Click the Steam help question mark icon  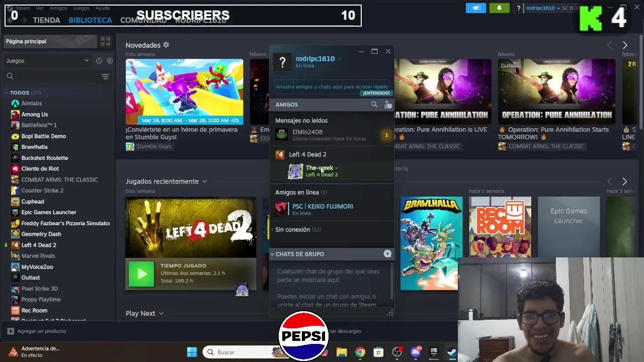(x=519, y=8)
